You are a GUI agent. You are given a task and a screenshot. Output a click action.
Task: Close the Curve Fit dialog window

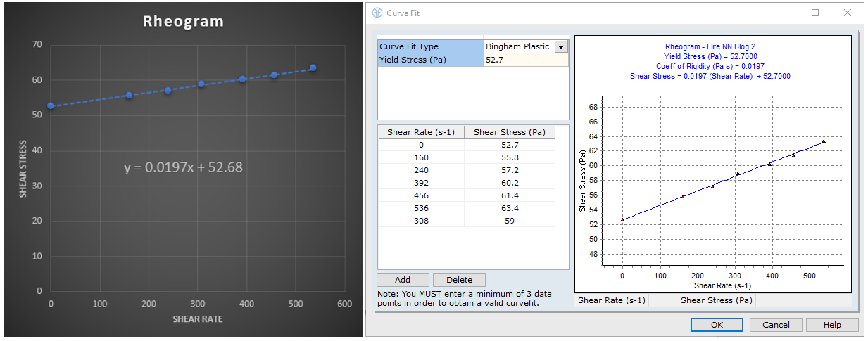coord(848,13)
